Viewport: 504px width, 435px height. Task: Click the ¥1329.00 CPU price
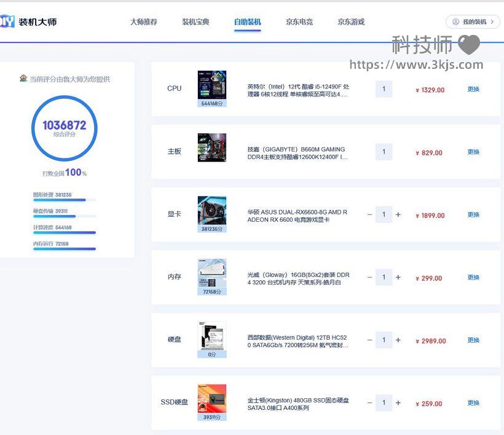click(x=430, y=90)
